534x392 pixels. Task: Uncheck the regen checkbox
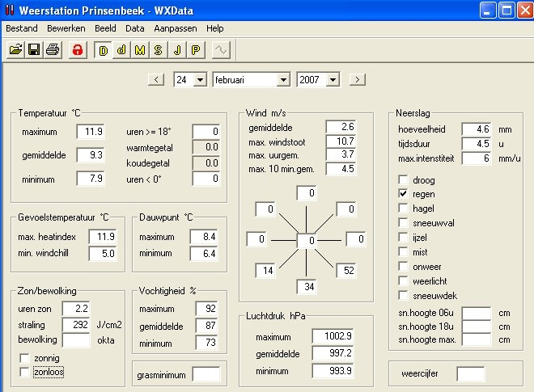coord(403,194)
